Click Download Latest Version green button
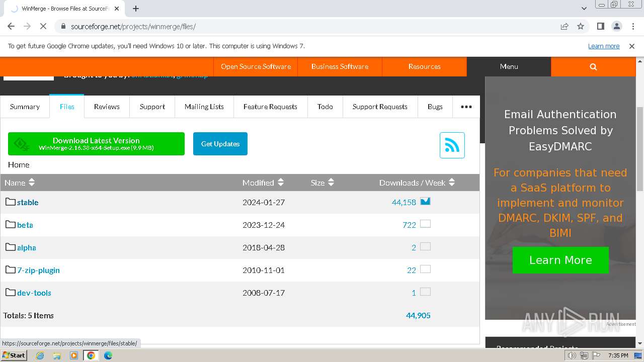 coord(96,144)
